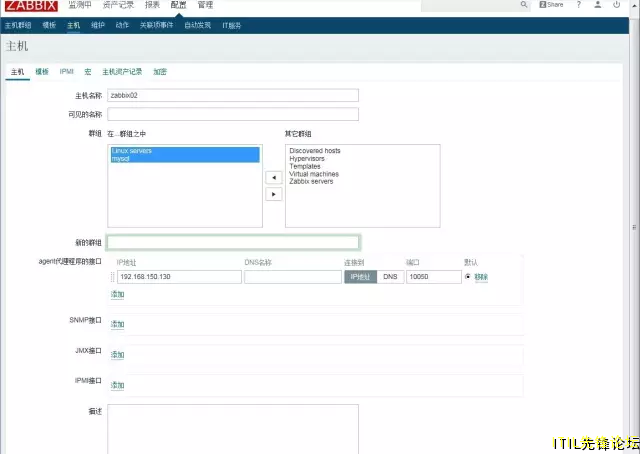Select Hypervisors in other groups
Viewport: 640px width, 454px height.
[x=307, y=158]
